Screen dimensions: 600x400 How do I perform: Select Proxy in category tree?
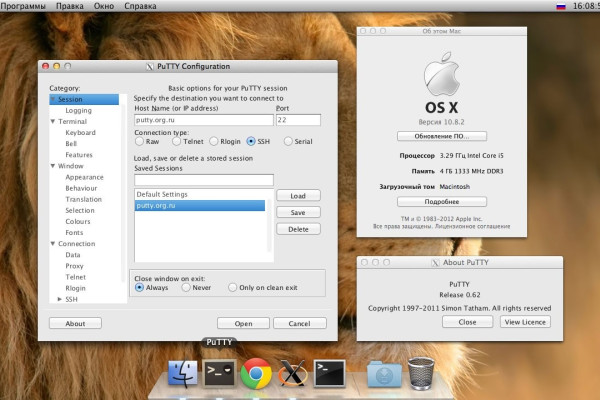pyautogui.click(x=74, y=266)
